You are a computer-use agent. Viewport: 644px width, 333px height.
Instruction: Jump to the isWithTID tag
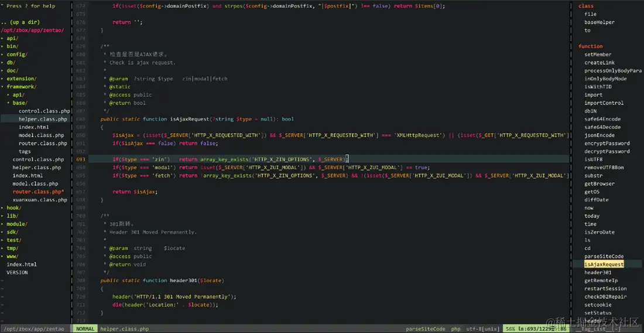tap(598, 87)
